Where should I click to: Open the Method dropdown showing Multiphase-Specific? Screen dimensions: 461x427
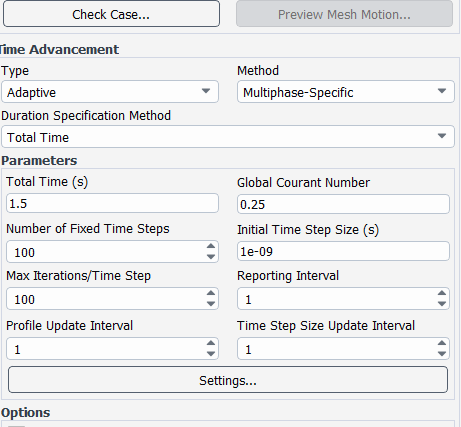click(346, 92)
